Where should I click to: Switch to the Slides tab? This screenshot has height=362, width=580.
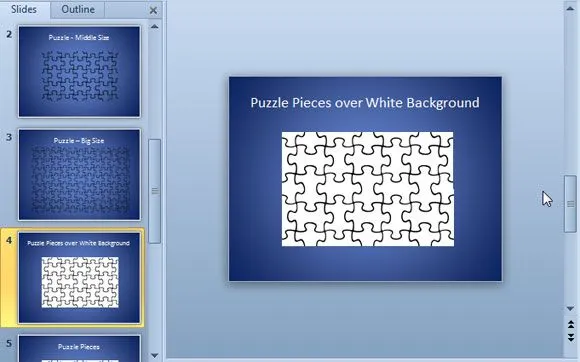tap(24, 9)
